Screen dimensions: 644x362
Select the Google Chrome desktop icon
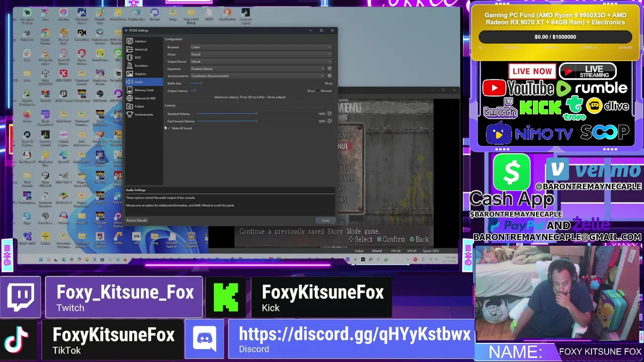[45, 35]
